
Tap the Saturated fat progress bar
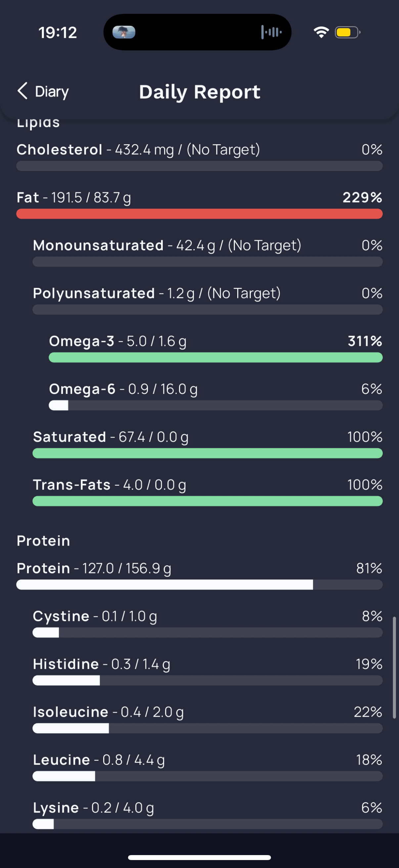point(207,453)
